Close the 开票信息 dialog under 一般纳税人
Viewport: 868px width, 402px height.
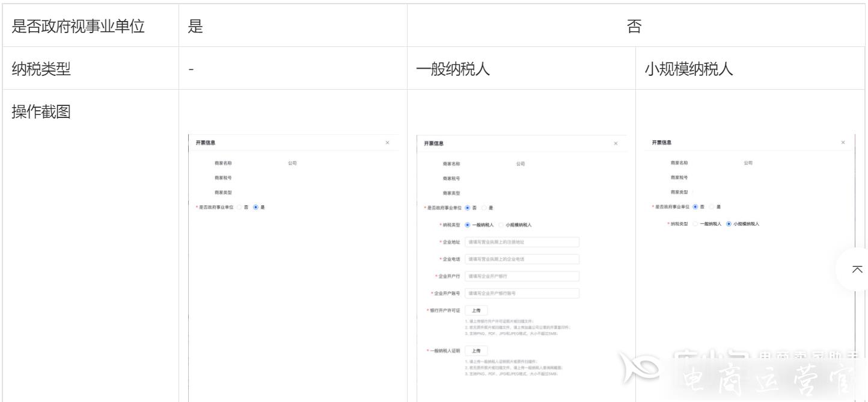pos(616,143)
